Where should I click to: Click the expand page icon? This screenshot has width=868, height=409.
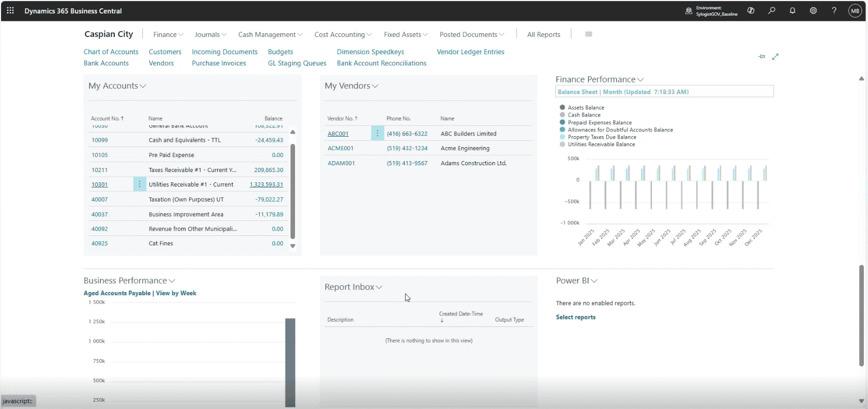pyautogui.click(x=776, y=57)
